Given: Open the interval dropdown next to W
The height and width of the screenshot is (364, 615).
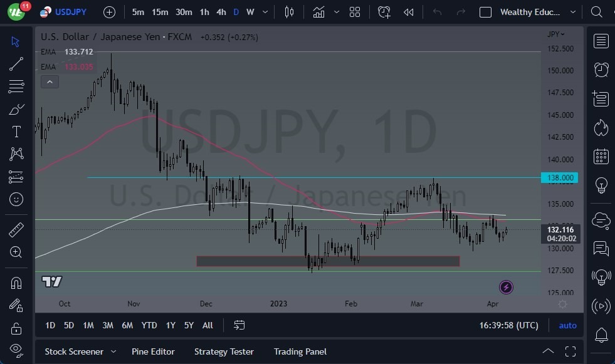Looking at the screenshot, I should (264, 11).
